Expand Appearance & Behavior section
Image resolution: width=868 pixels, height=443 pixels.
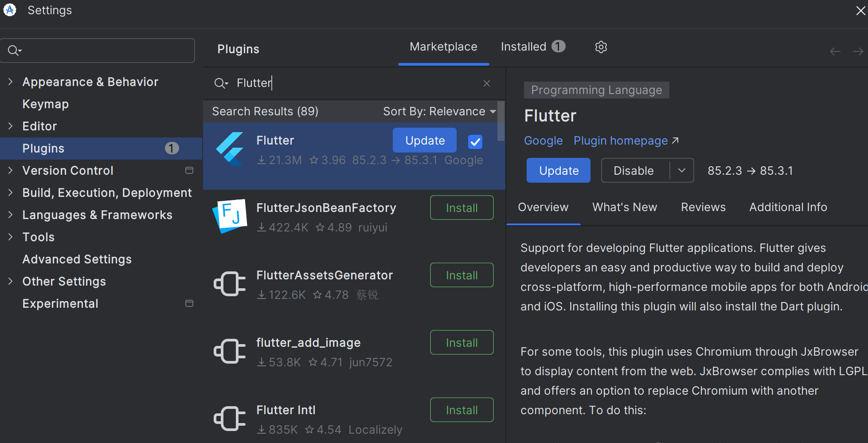click(x=11, y=82)
